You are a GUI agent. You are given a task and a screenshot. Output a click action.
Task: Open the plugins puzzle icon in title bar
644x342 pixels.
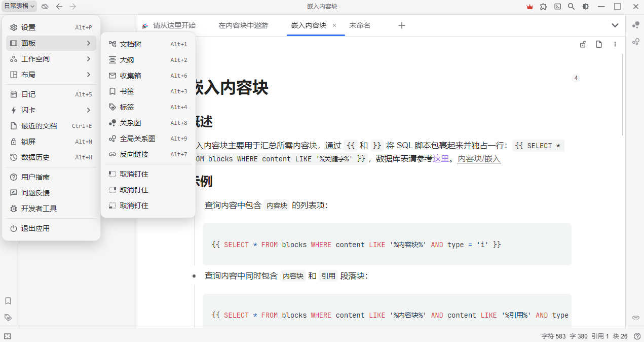coord(544,7)
